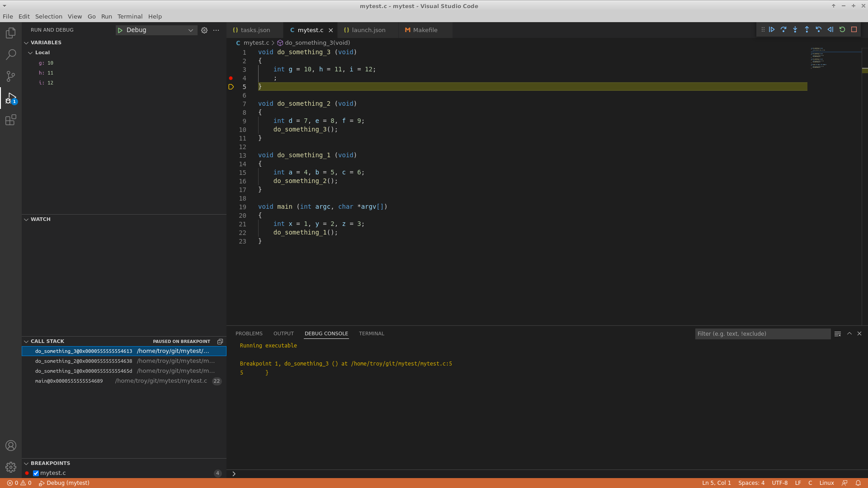Switch to the tasks.json tab
The image size is (868, 488).
coord(255,30)
